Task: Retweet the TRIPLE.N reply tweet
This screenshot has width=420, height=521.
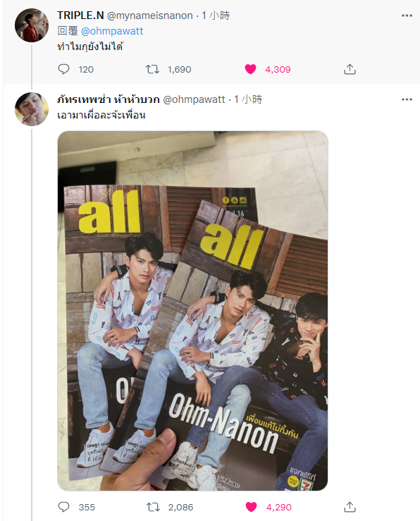Action: click(x=152, y=69)
